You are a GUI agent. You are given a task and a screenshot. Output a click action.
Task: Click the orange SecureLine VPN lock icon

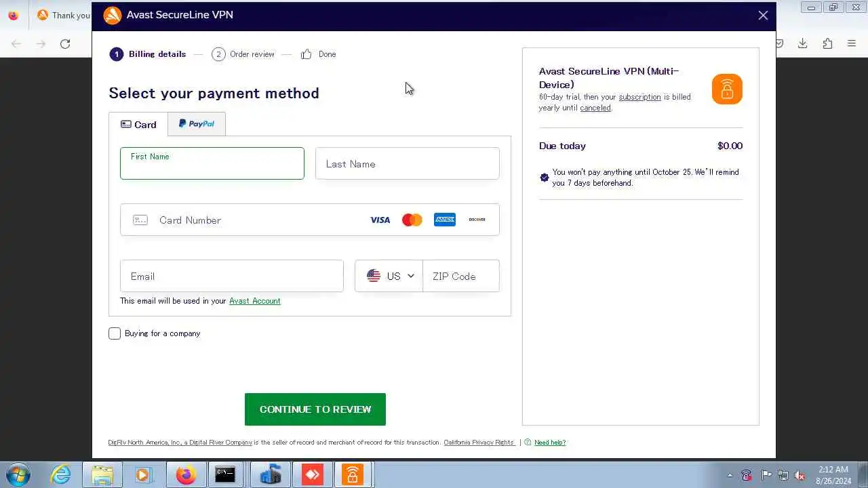727,89
